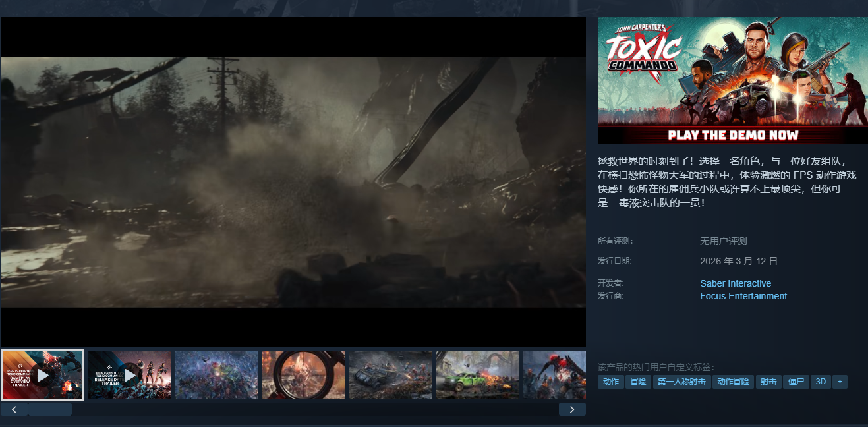The width and height of the screenshot is (868, 427).
Task: Play the Gameplay Overview Trailer thumbnail
Action: click(43, 375)
